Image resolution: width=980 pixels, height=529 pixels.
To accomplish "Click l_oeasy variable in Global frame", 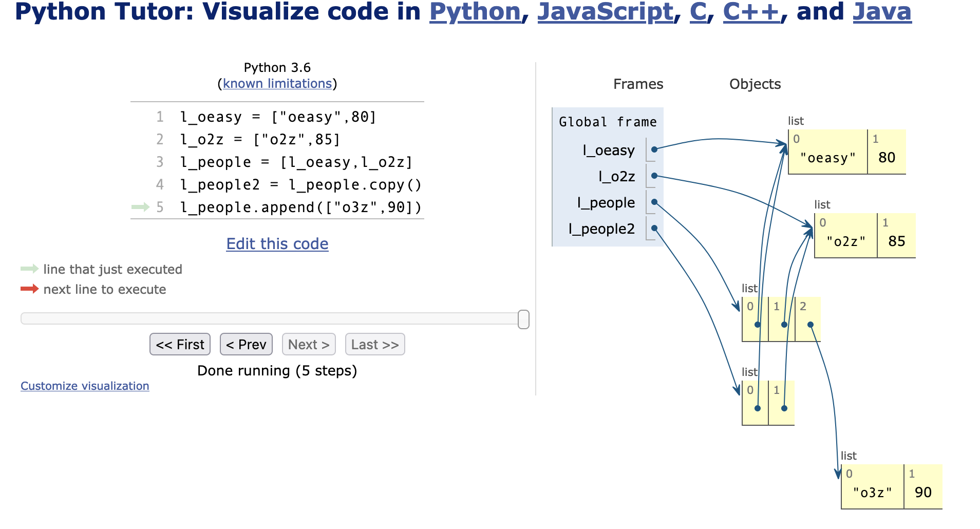I will click(609, 150).
